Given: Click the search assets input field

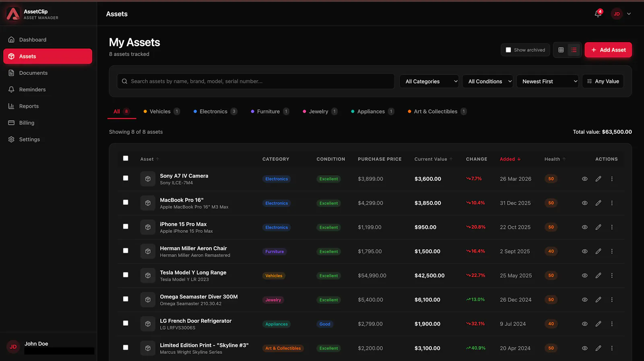Looking at the screenshot, I should coord(256,81).
